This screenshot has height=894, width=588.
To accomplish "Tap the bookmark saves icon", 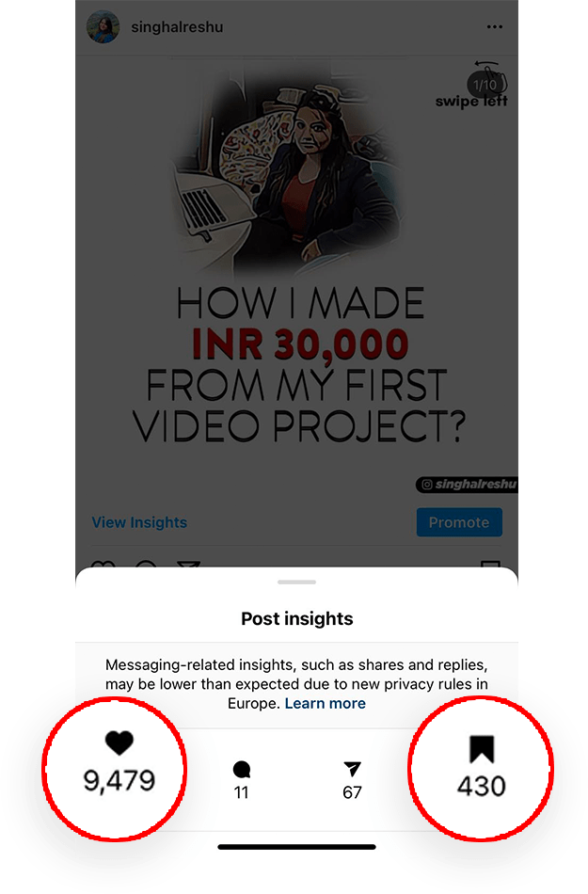I will (482, 749).
